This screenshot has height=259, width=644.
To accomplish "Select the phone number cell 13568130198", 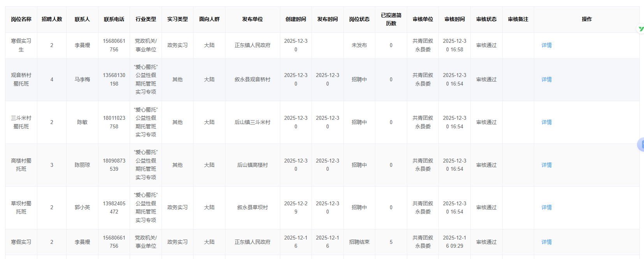I will (x=114, y=79).
